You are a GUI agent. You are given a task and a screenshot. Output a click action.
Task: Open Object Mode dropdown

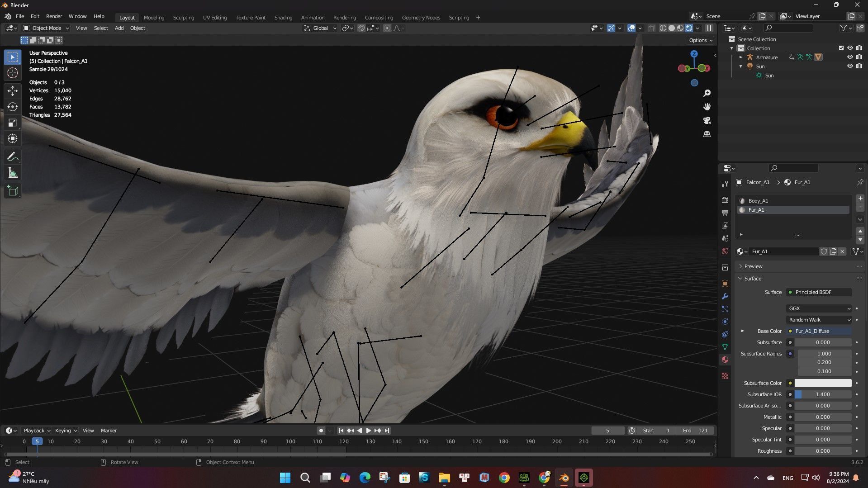click(x=46, y=28)
